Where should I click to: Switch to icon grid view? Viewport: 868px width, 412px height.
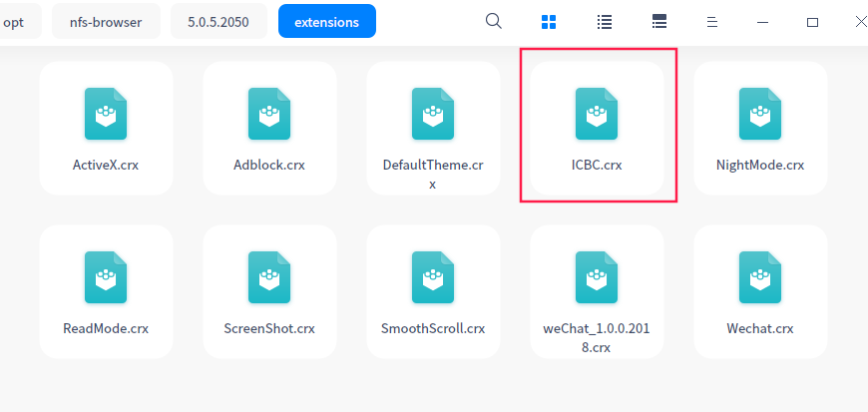point(549,22)
